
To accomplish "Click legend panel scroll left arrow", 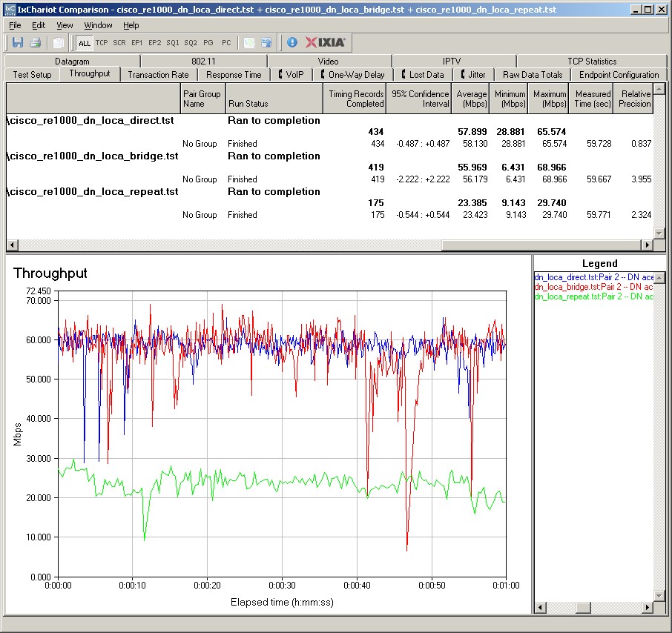I will pyautogui.click(x=539, y=607).
